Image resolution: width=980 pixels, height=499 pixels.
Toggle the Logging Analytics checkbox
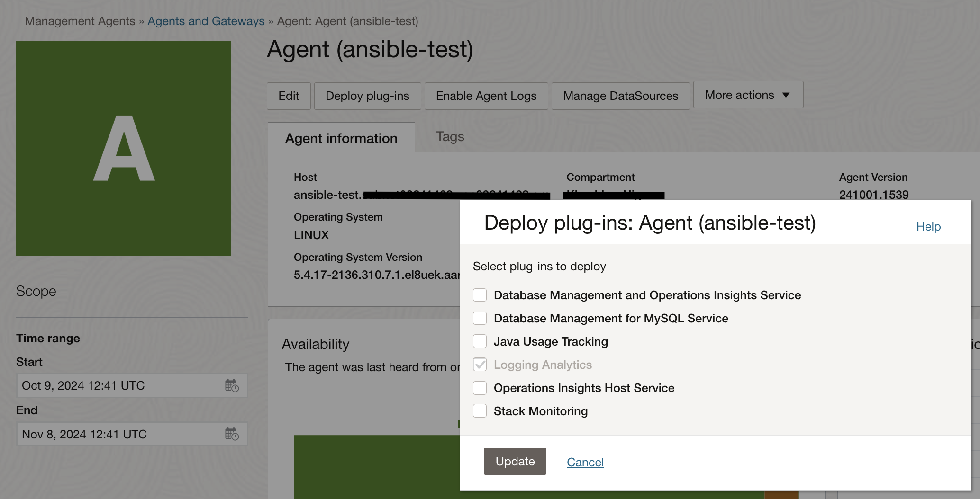pos(480,365)
